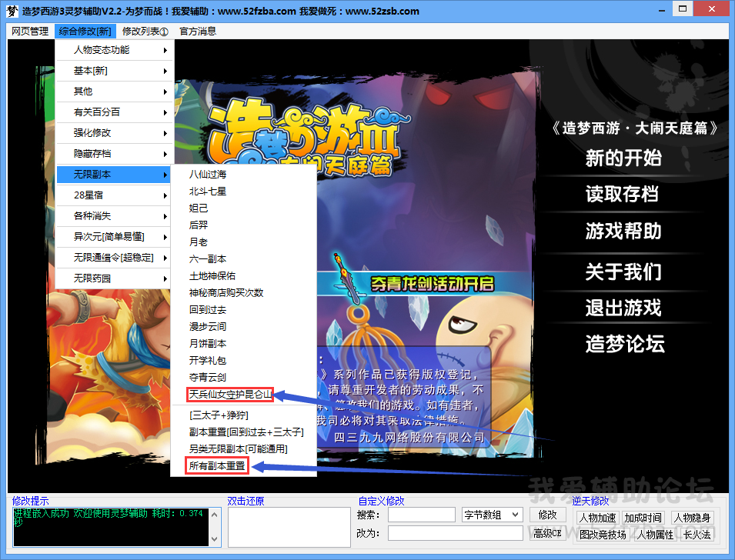Image resolution: width=735 pixels, height=560 pixels.
Task: Click the 加成时间 button
Action: 643,518
